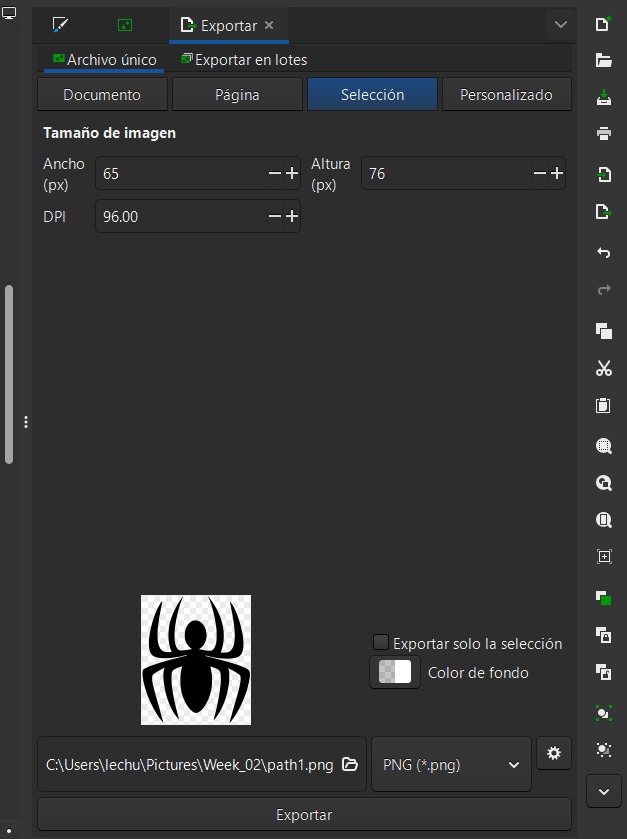The image size is (627, 839).
Task: Zoom to center page icon
Action: click(603, 556)
